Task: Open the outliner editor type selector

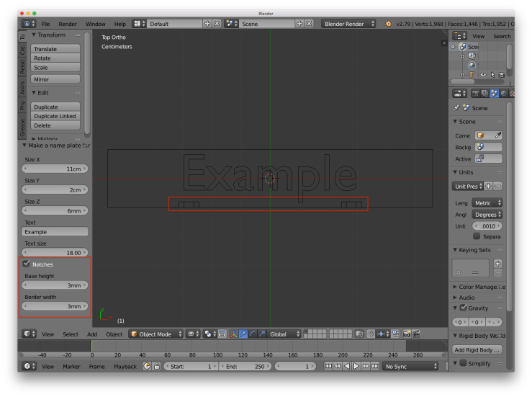Action: [460, 36]
